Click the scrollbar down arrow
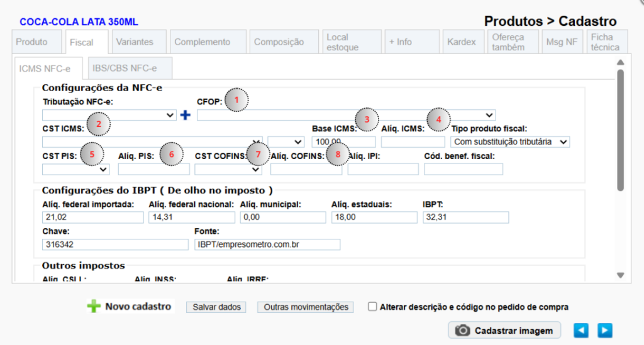 (x=621, y=275)
